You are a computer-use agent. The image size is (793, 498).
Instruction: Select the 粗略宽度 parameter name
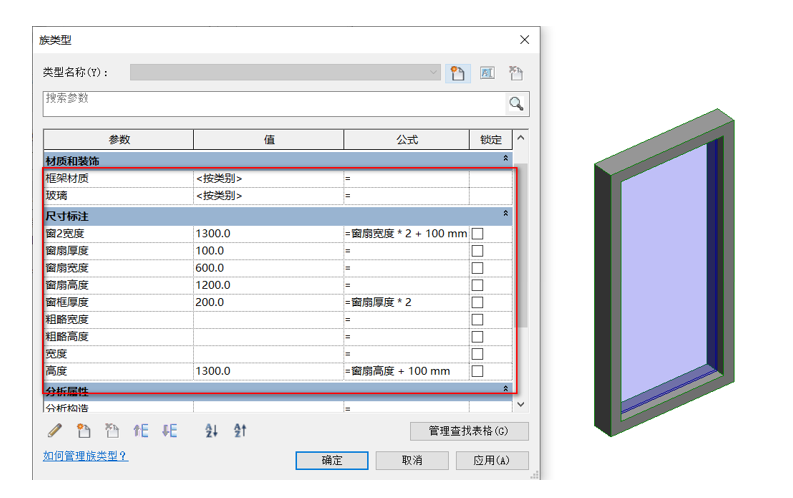(x=67, y=320)
